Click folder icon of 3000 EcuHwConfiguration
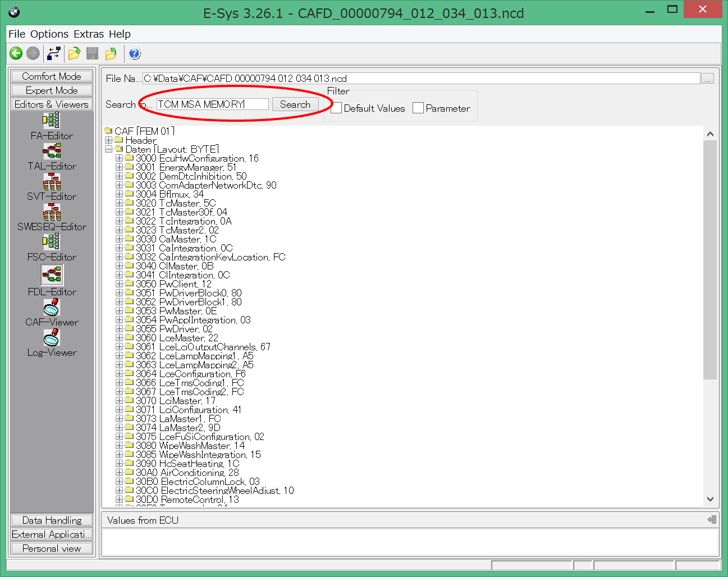This screenshot has height=577, width=728. click(130, 158)
